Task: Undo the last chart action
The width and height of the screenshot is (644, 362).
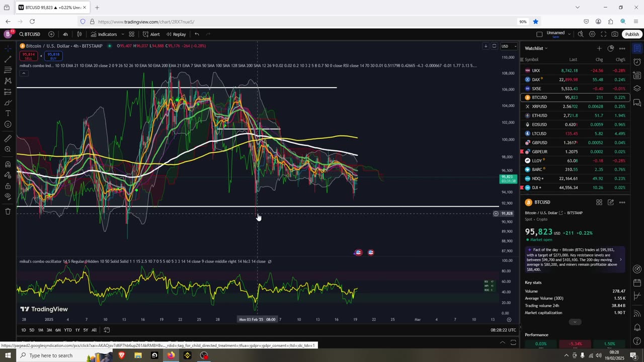Action: point(197,34)
